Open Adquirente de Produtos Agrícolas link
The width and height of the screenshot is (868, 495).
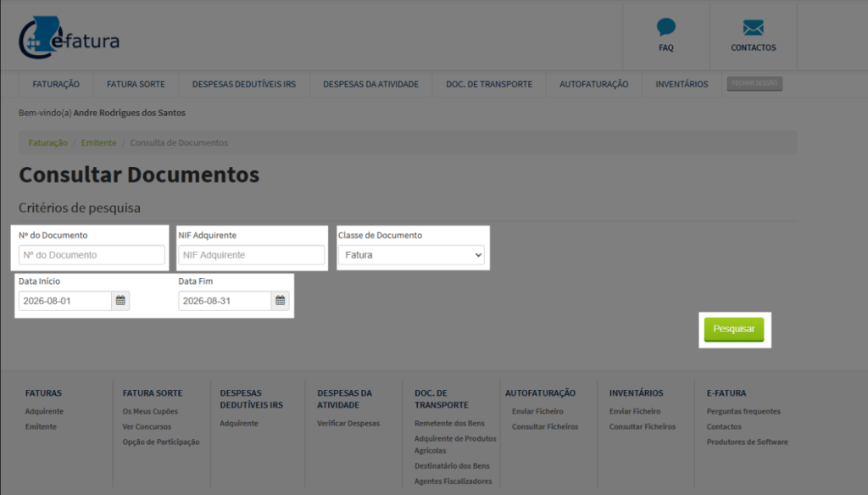pos(455,444)
